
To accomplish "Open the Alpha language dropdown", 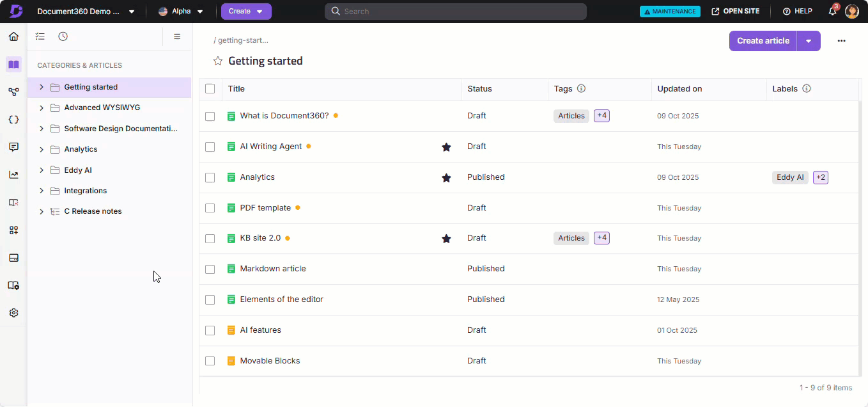I will 181,12.
